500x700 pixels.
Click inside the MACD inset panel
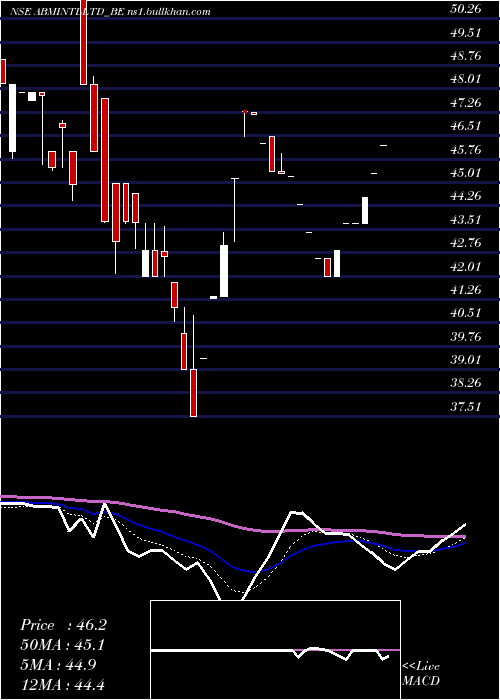click(275, 650)
